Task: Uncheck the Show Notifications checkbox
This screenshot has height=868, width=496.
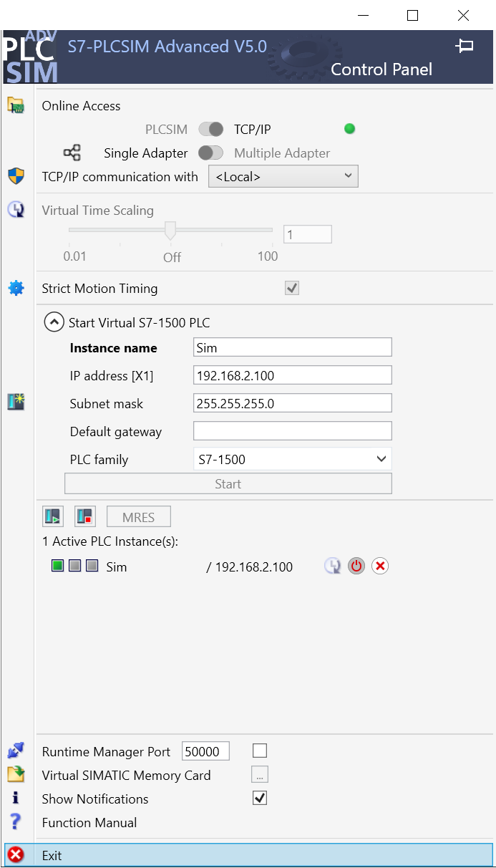Action: pos(260,798)
